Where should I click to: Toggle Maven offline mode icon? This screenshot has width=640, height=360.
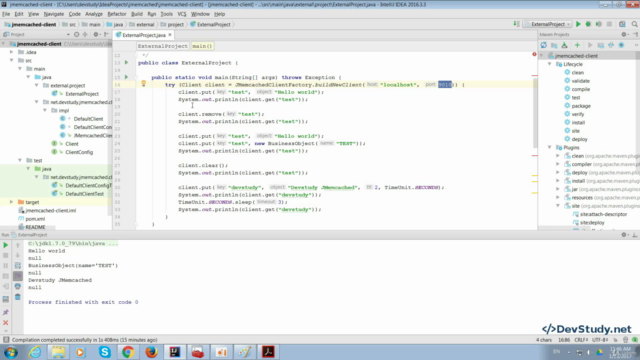pyautogui.click(x=611, y=45)
